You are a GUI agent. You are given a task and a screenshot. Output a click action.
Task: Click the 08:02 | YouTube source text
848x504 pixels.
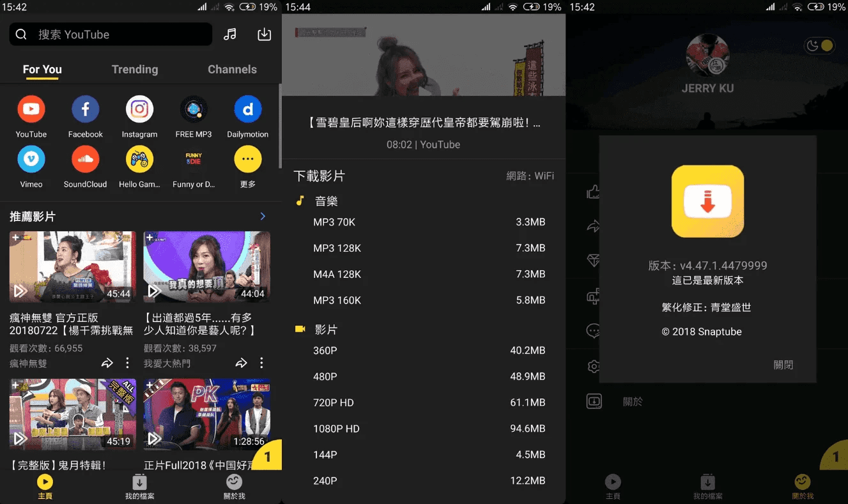[423, 144]
